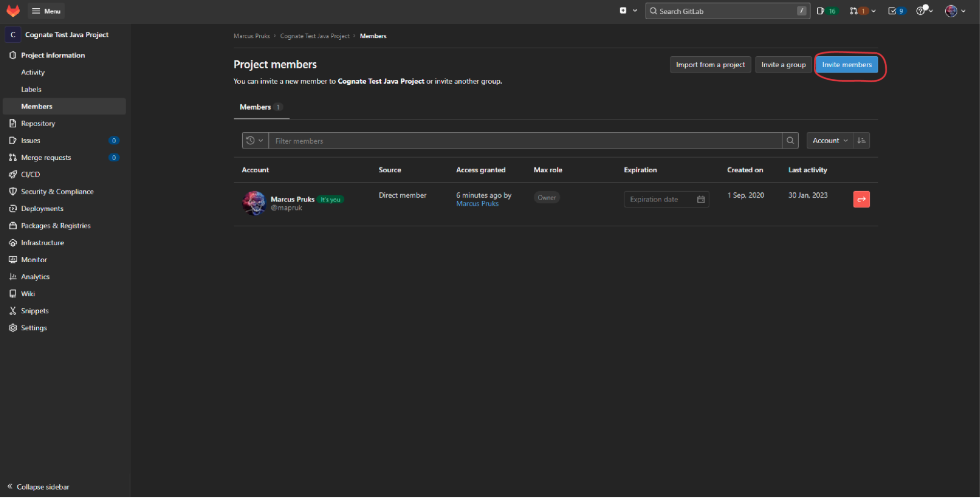Open filter history dropdown
The height and width of the screenshot is (498, 980).
point(255,141)
